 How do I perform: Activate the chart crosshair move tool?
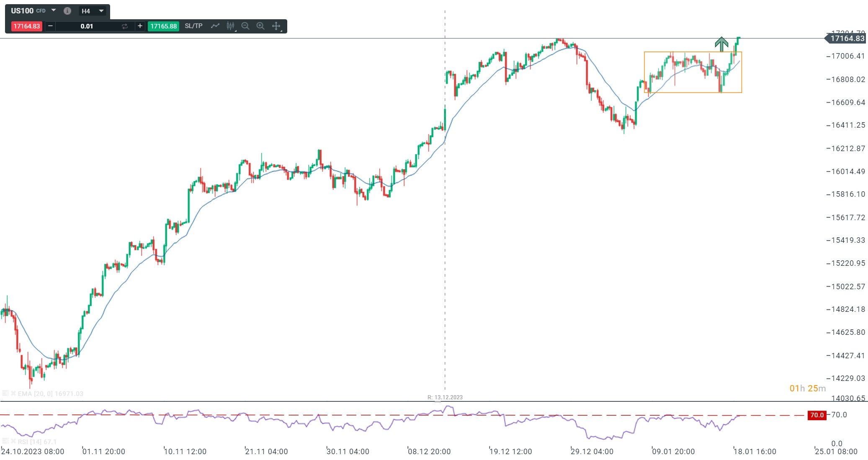point(276,26)
